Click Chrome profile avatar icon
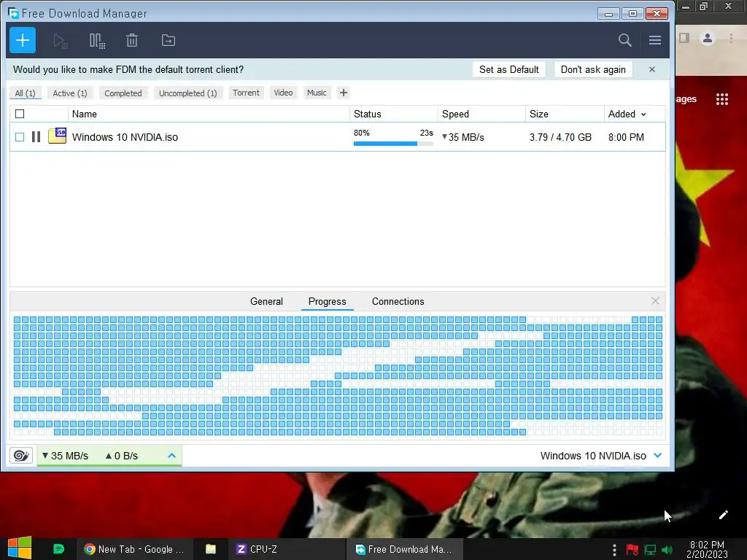The width and height of the screenshot is (747, 560). pyautogui.click(x=708, y=38)
